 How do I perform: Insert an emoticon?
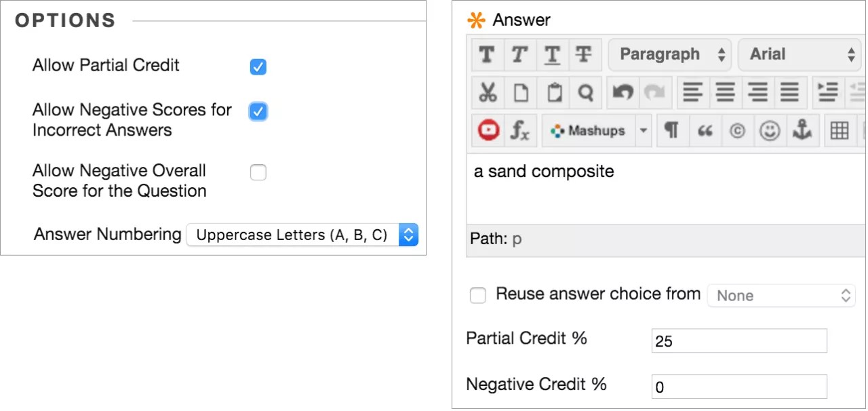click(769, 130)
